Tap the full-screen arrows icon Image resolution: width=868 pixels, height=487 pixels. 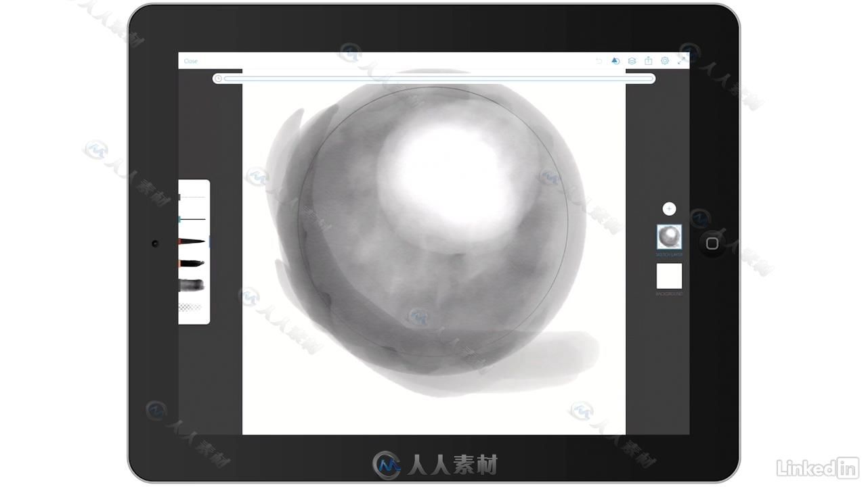point(681,61)
